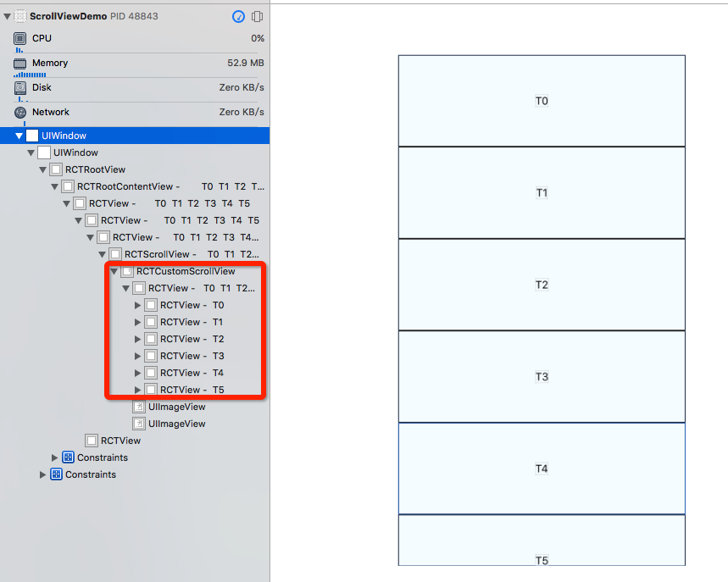Click the split view icon next to PID
728x582 pixels.
pos(257,17)
